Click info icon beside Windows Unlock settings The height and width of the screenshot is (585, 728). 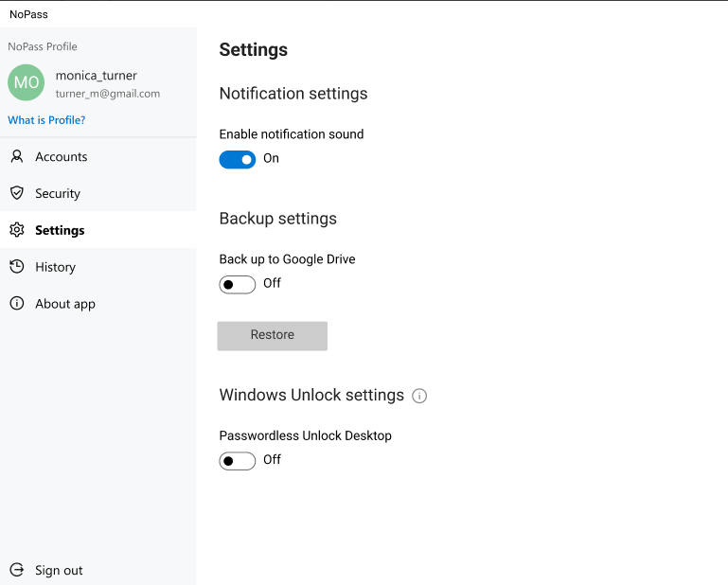tap(419, 396)
